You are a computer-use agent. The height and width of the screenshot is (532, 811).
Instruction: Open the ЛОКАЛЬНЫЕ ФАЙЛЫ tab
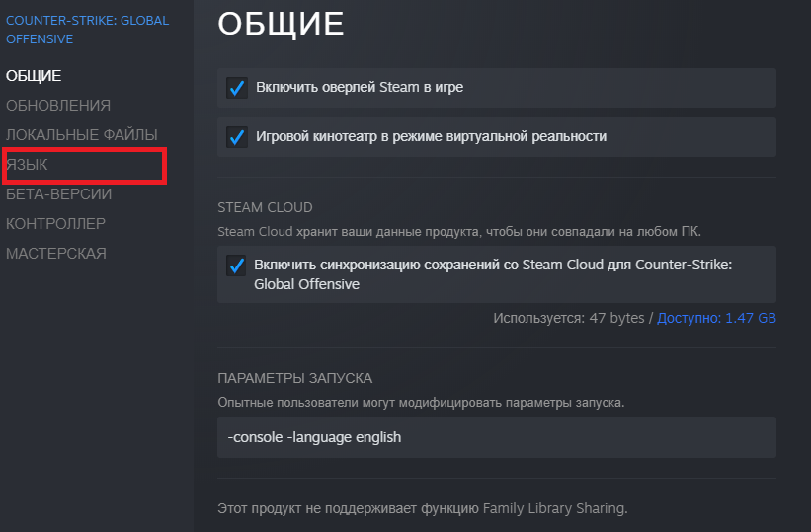point(82,135)
